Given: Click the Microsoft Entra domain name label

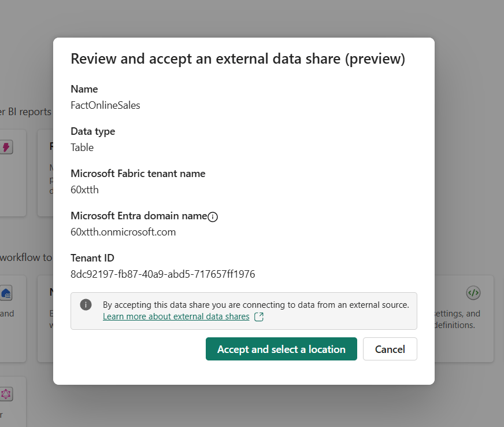Looking at the screenshot, I should (x=138, y=216).
